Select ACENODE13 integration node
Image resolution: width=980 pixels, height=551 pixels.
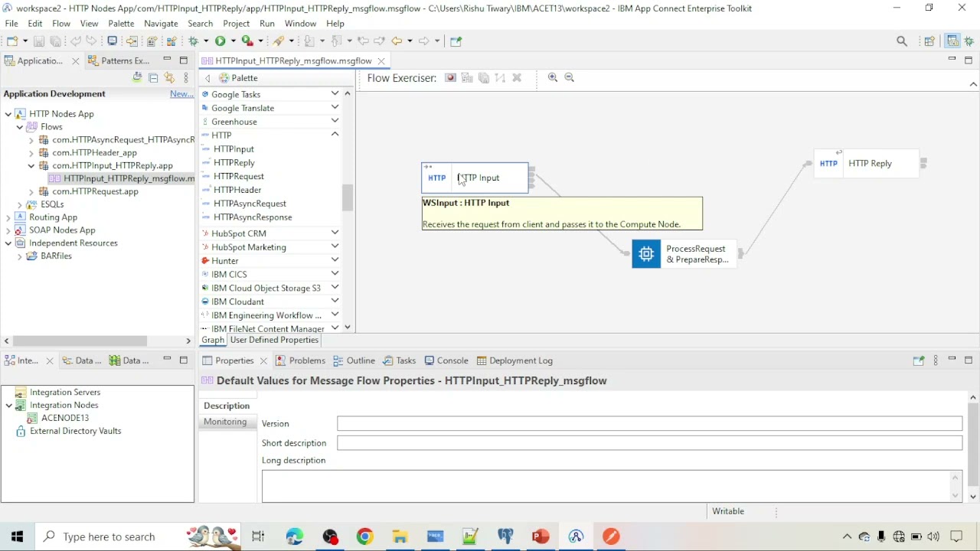(x=58, y=418)
